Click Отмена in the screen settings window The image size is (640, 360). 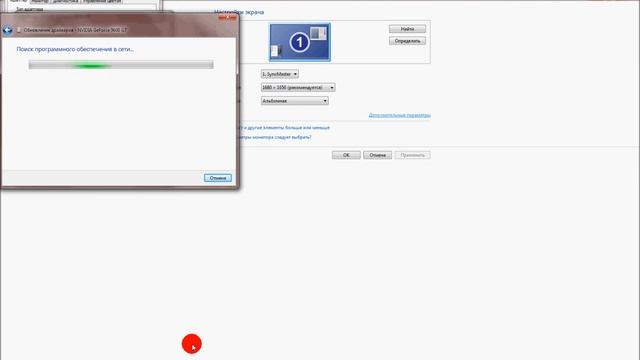tap(378, 155)
